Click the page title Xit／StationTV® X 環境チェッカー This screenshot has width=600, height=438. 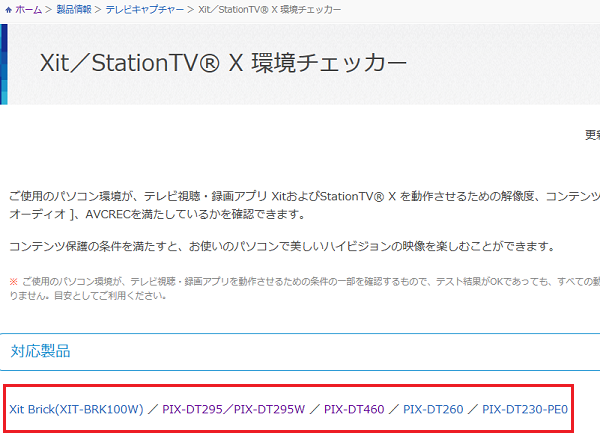click(223, 63)
